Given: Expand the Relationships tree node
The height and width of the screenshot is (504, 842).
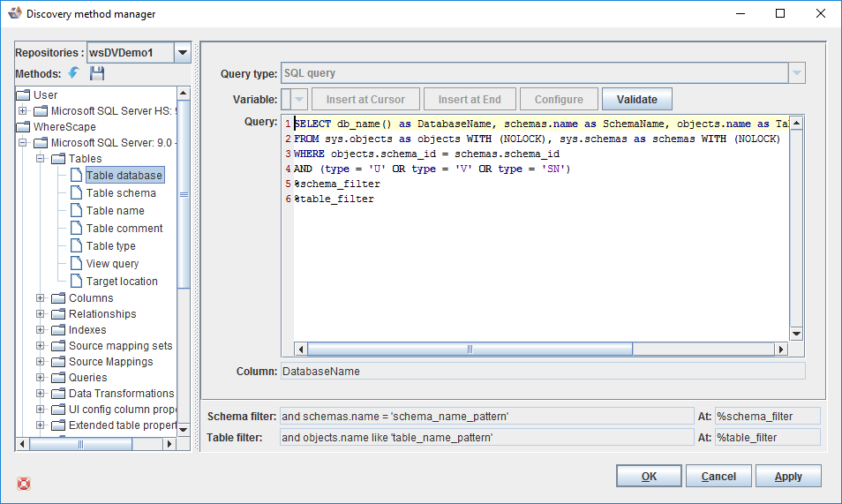Looking at the screenshot, I should click(41, 314).
